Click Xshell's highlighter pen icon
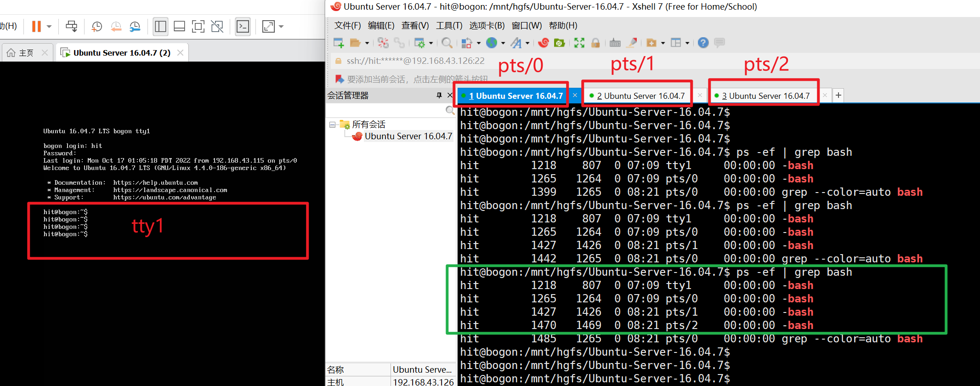Screen dimensions: 980x386 tap(632, 43)
